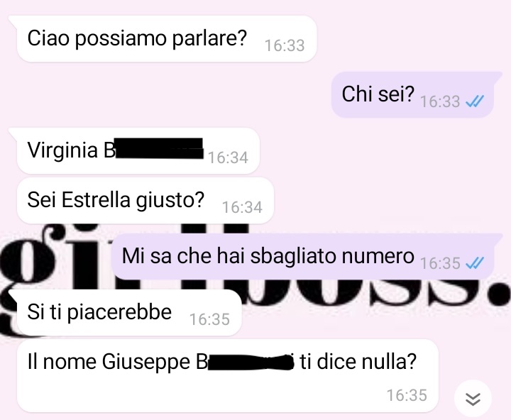Tap the 'Virginia B' message bubble
This screenshot has height=420, width=511.
click(138, 150)
